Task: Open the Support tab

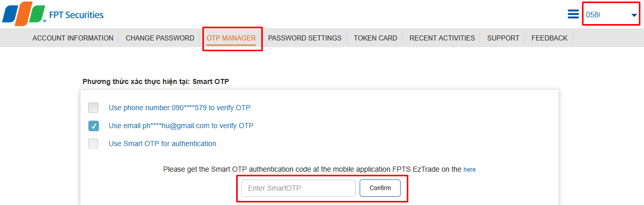Action: click(x=503, y=38)
